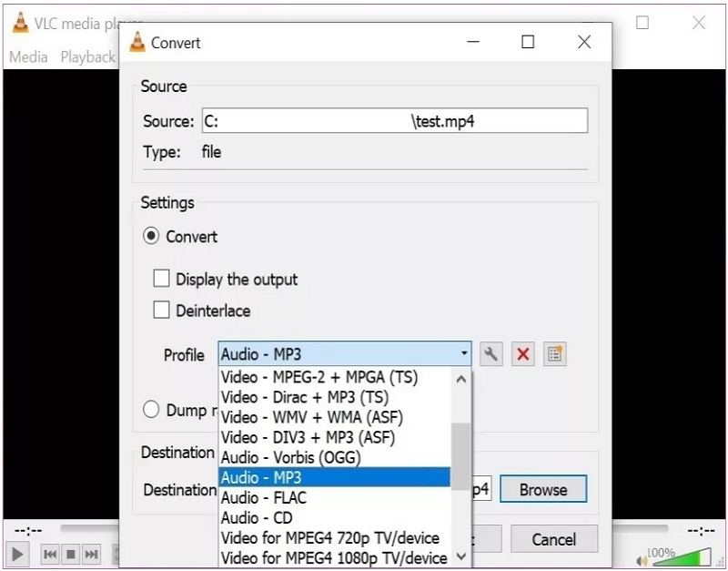Viewport: 728px width, 571px height.
Task: Enable the Deinterlace checkbox
Action: (161, 310)
